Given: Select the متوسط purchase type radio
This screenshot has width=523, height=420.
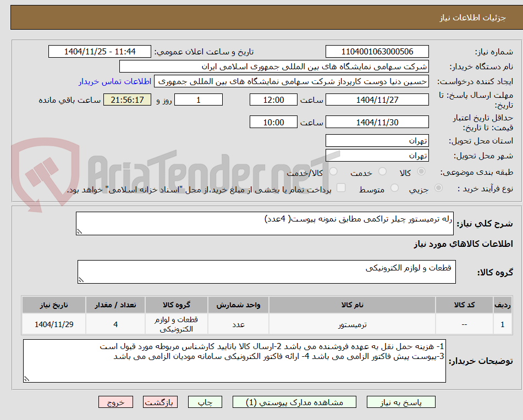Looking at the screenshot, I should click(x=394, y=188).
